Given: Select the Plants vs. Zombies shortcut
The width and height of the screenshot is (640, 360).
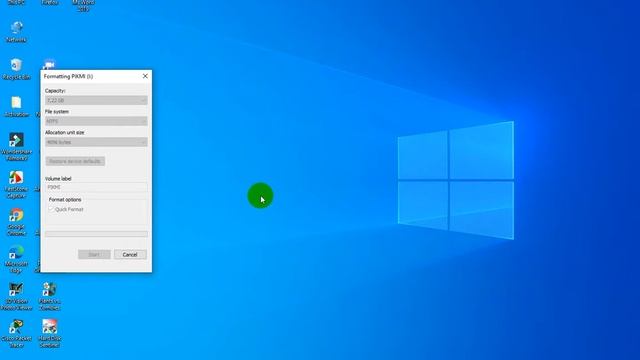Looking at the screenshot, I should [49, 297].
